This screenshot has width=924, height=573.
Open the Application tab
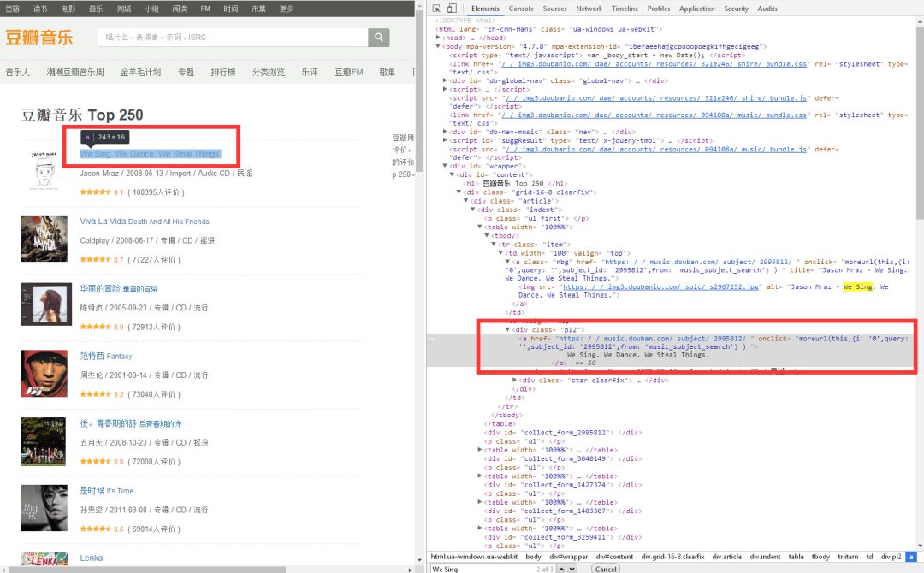point(696,9)
